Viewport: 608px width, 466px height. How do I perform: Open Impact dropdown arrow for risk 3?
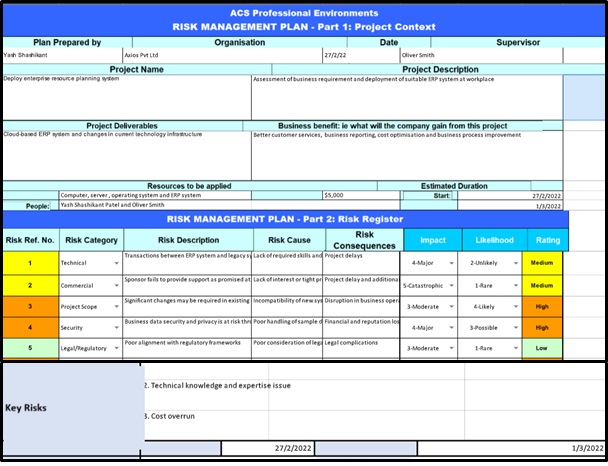click(x=451, y=307)
